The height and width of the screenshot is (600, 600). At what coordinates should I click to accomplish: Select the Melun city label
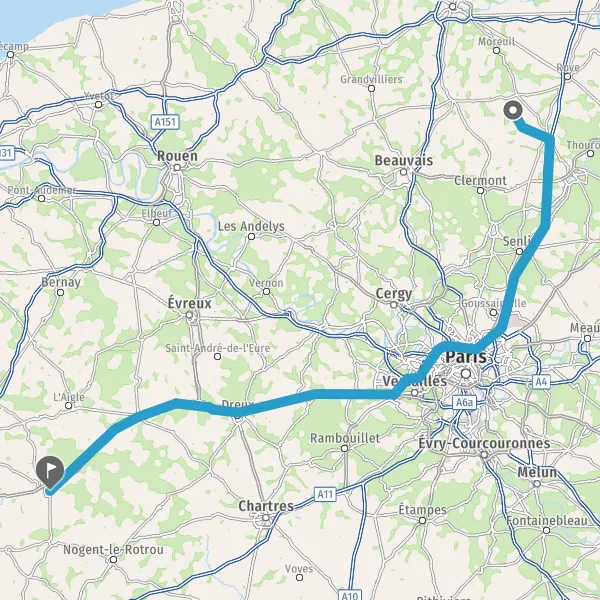(x=537, y=472)
